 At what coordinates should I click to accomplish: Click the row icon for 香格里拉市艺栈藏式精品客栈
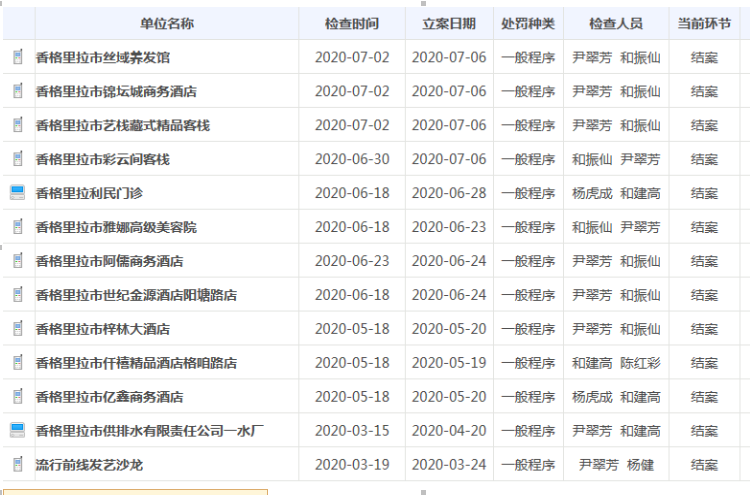[x=18, y=125]
